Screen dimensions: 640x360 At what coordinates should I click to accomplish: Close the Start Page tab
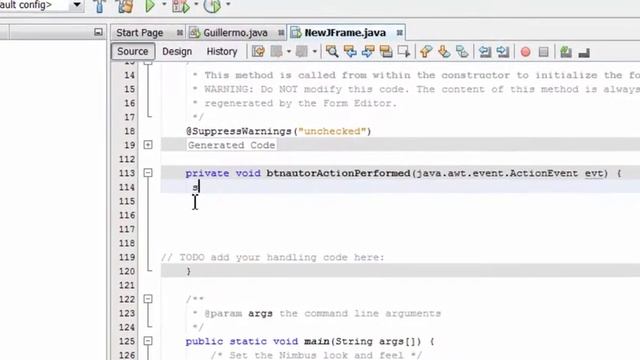click(180, 33)
